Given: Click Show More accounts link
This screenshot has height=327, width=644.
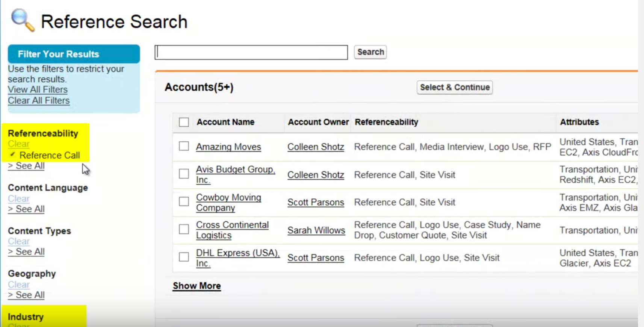Looking at the screenshot, I should click(x=197, y=286).
